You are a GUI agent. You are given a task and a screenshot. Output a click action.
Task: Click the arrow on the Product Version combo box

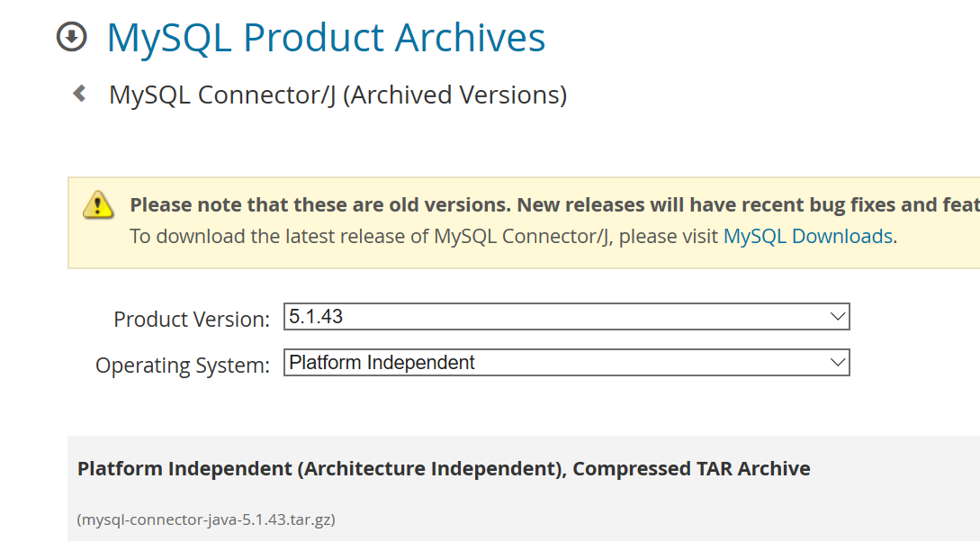tap(838, 317)
